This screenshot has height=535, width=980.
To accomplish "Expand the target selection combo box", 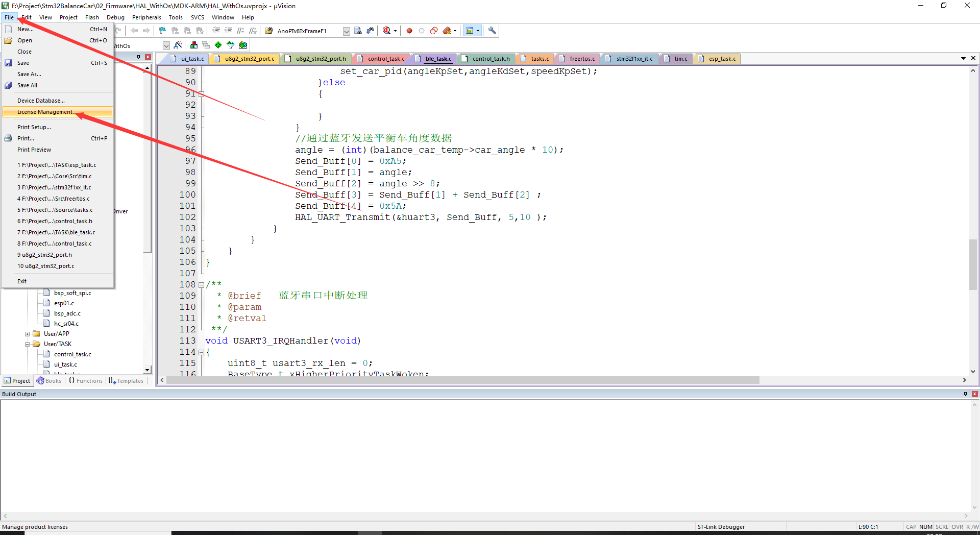I will coord(166,45).
